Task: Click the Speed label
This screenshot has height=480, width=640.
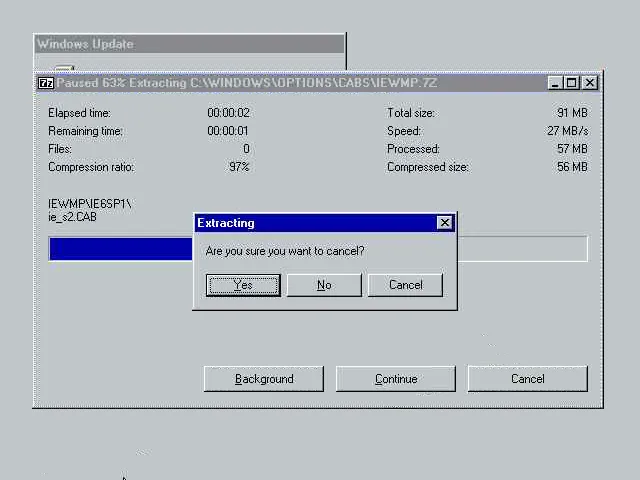Action: pyautogui.click(x=404, y=131)
